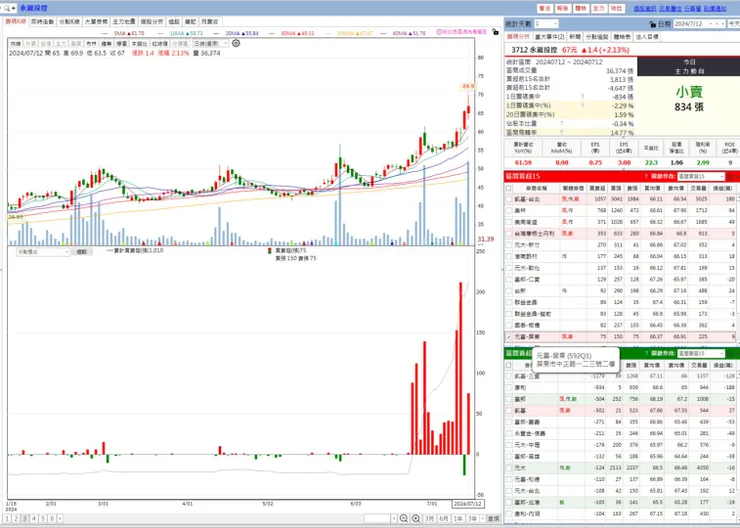Image resolution: width=740 pixels, height=528 pixels.
Task: Set chart range to 6月
Action: pos(444,519)
